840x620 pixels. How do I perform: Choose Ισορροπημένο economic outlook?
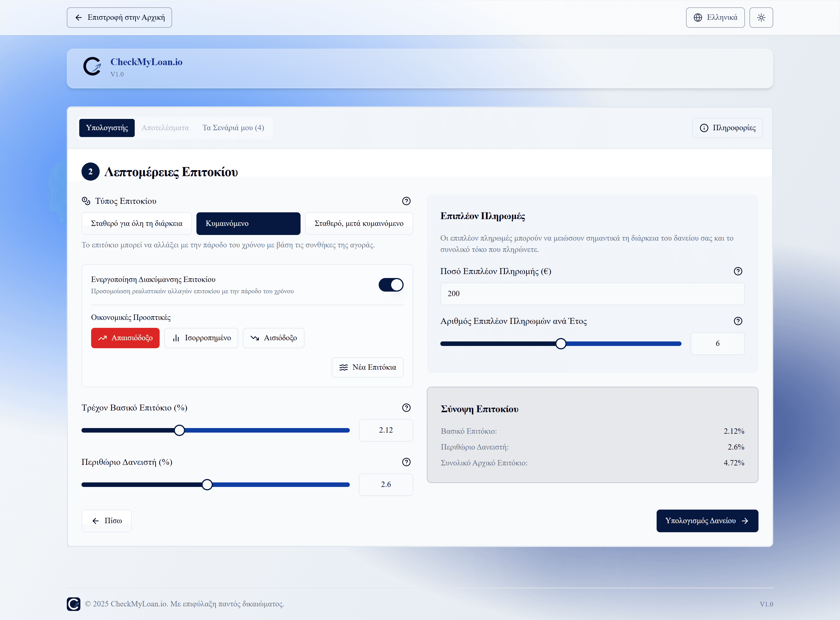point(201,338)
